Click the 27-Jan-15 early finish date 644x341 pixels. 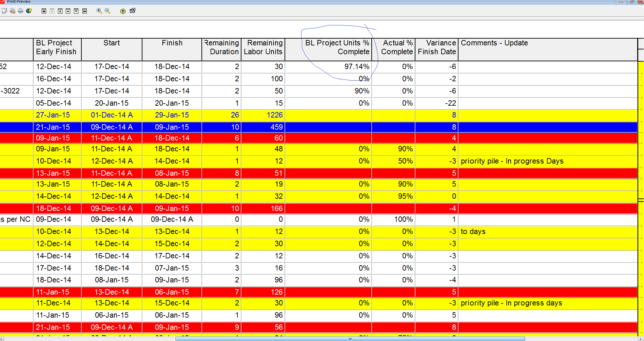(57, 115)
